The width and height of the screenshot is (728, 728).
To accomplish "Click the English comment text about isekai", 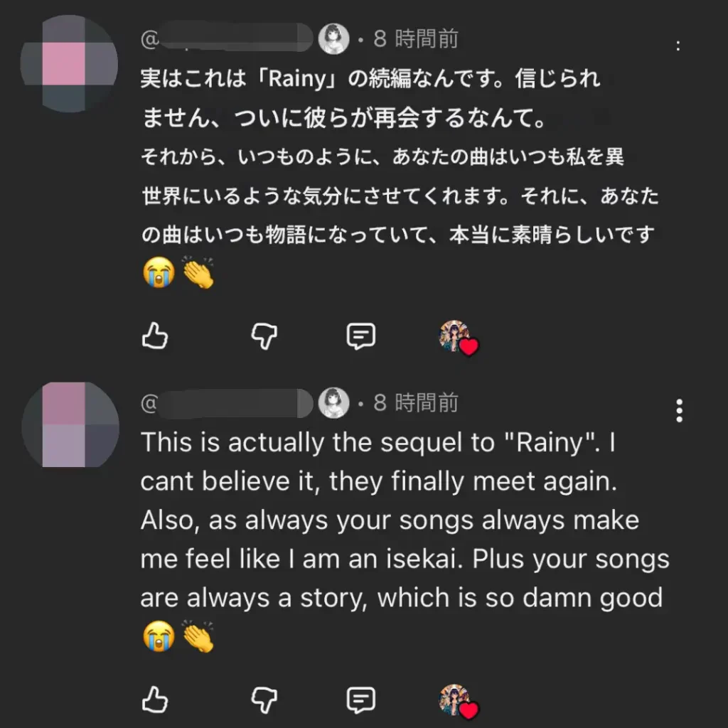I will tap(398, 559).
